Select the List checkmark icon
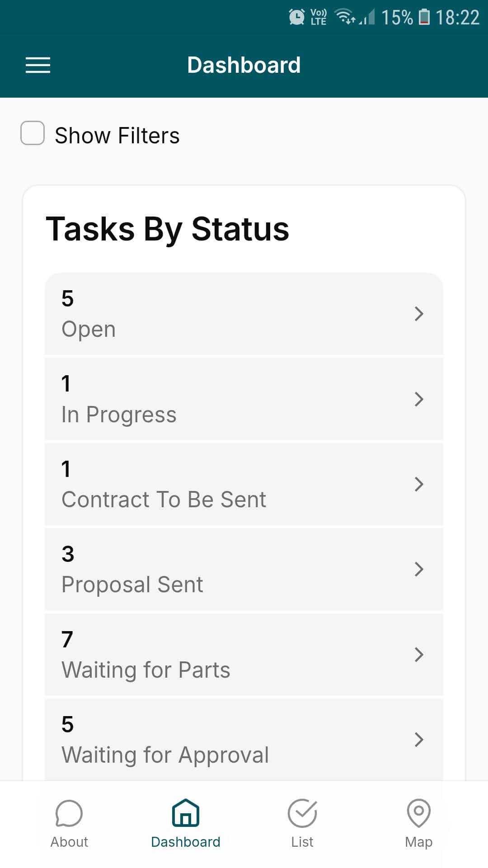Image resolution: width=488 pixels, height=868 pixels. [302, 812]
